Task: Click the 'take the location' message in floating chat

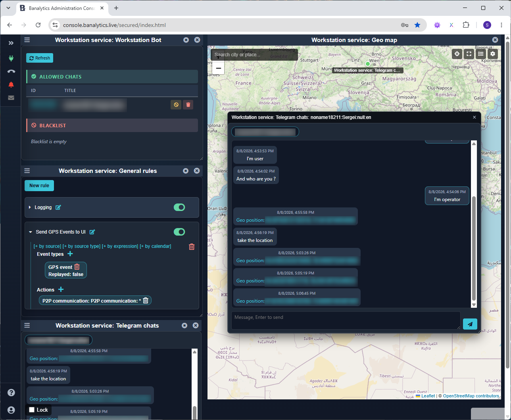Action: coord(255,237)
